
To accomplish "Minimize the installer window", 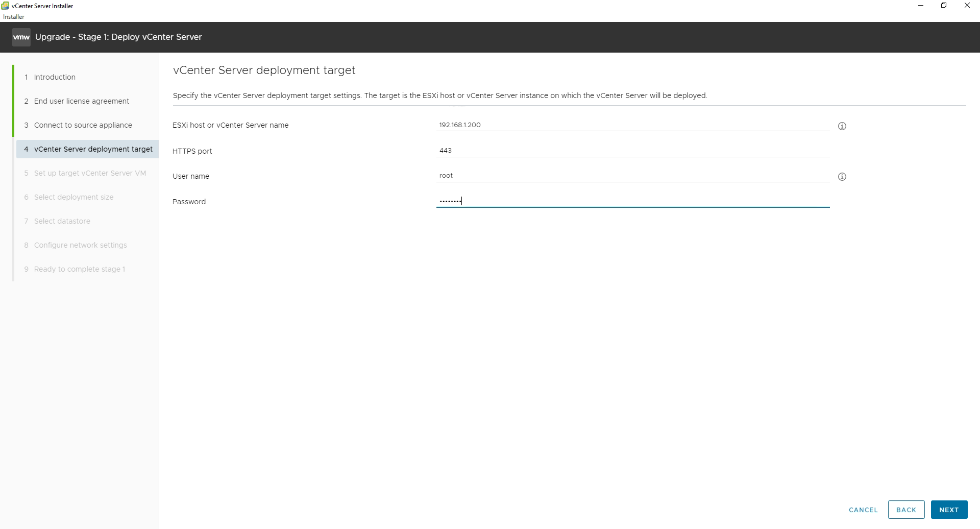I will (x=921, y=6).
